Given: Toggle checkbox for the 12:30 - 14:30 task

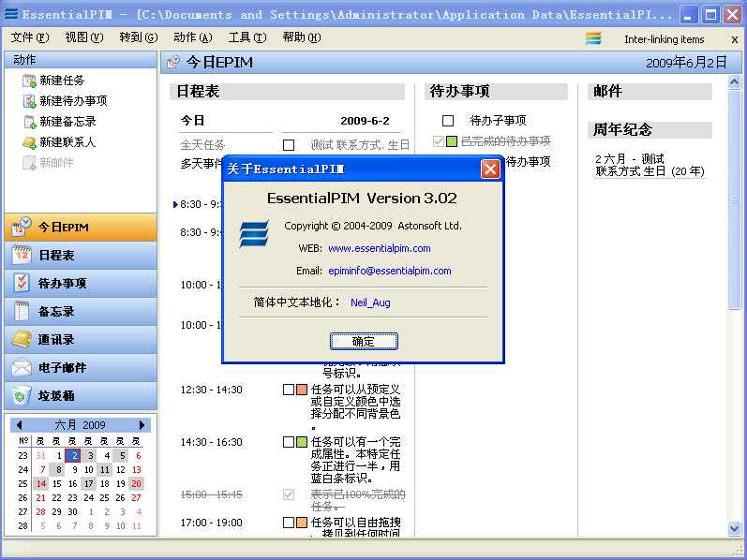Looking at the screenshot, I should pyautogui.click(x=289, y=390).
